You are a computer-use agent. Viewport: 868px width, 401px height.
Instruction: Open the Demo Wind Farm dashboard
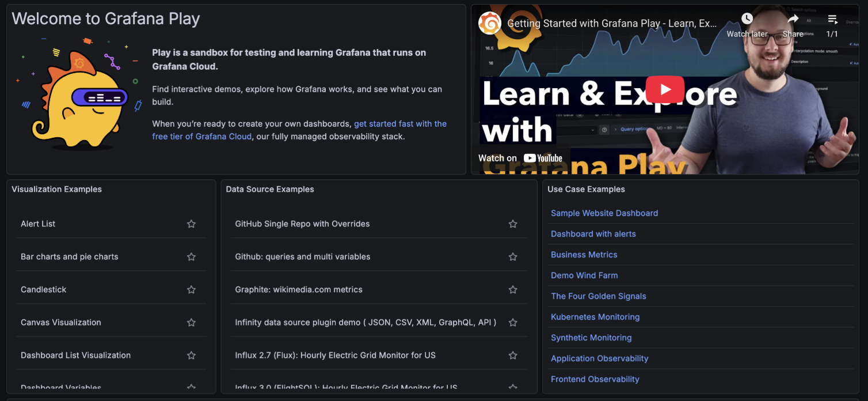[x=584, y=275]
